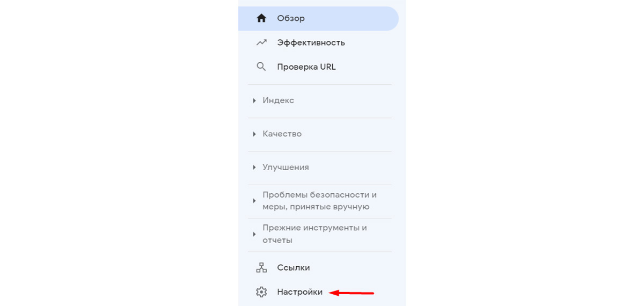Select the Проверка URL item

click(318, 67)
